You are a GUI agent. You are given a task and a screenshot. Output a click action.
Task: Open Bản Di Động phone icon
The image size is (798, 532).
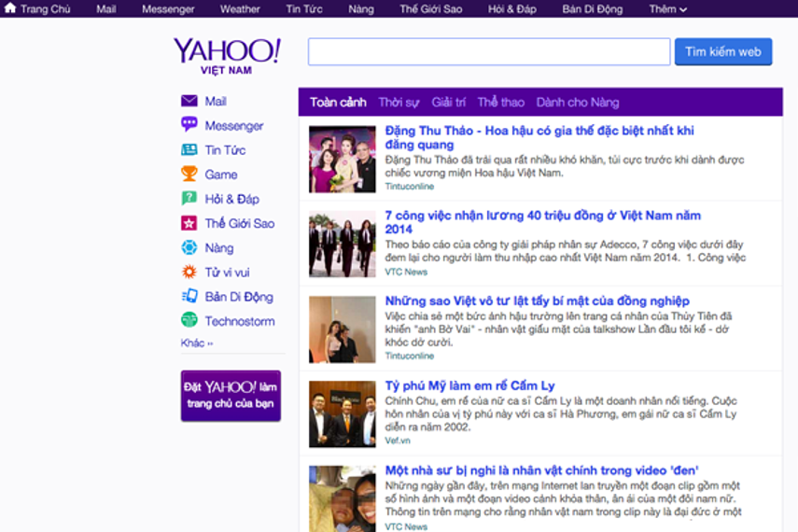(189, 297)
